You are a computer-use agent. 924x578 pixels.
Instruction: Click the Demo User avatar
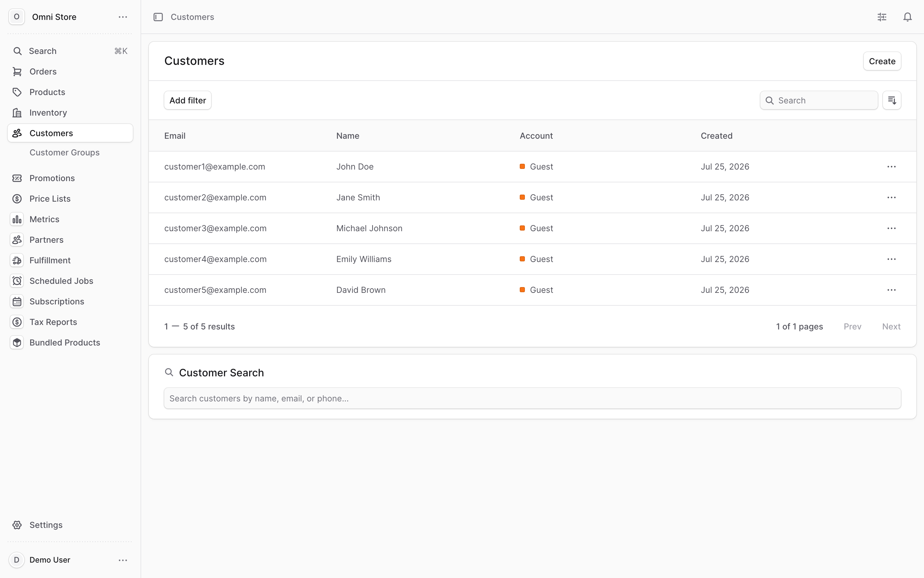click(16, 560)
